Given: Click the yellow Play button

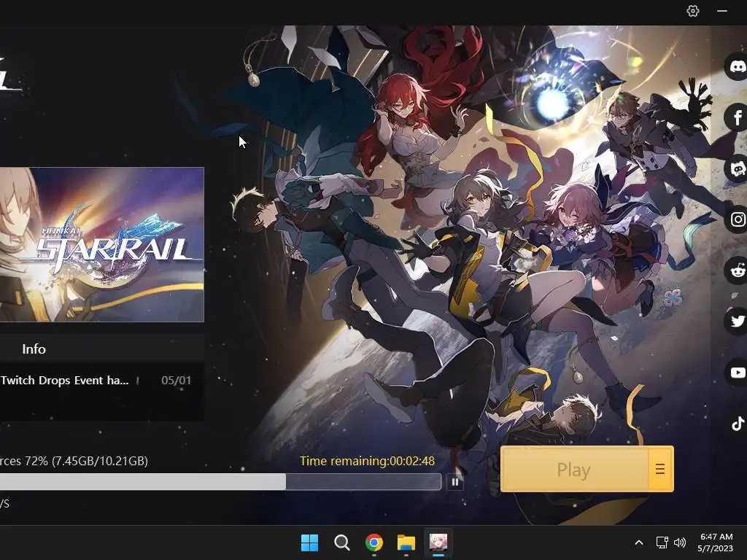Looking at the screenshot, I should (x=574, y=470).
